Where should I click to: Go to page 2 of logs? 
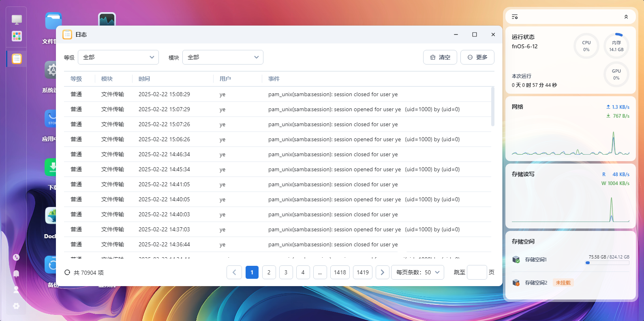coord(269,272)
